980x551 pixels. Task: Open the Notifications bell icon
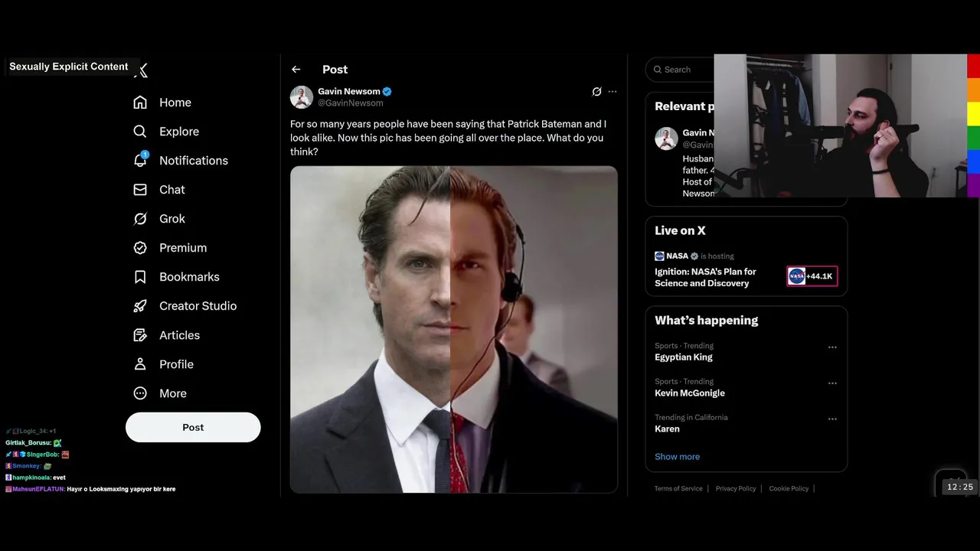[x=140, y=160]
